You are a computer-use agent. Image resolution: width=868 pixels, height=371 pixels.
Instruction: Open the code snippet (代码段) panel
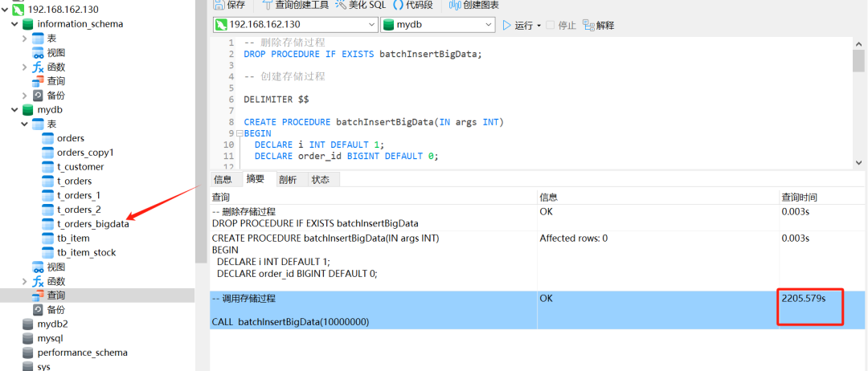click(x=413, y=5)
